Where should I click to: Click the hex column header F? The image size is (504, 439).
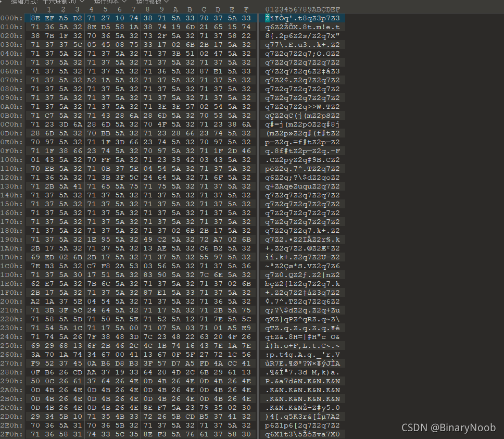[x=246, y=9]
